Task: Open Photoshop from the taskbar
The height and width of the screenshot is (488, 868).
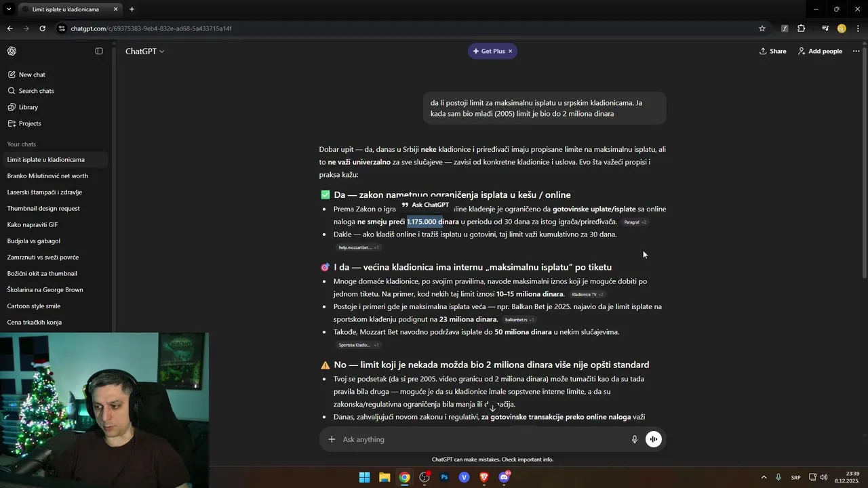Action: 444,477
